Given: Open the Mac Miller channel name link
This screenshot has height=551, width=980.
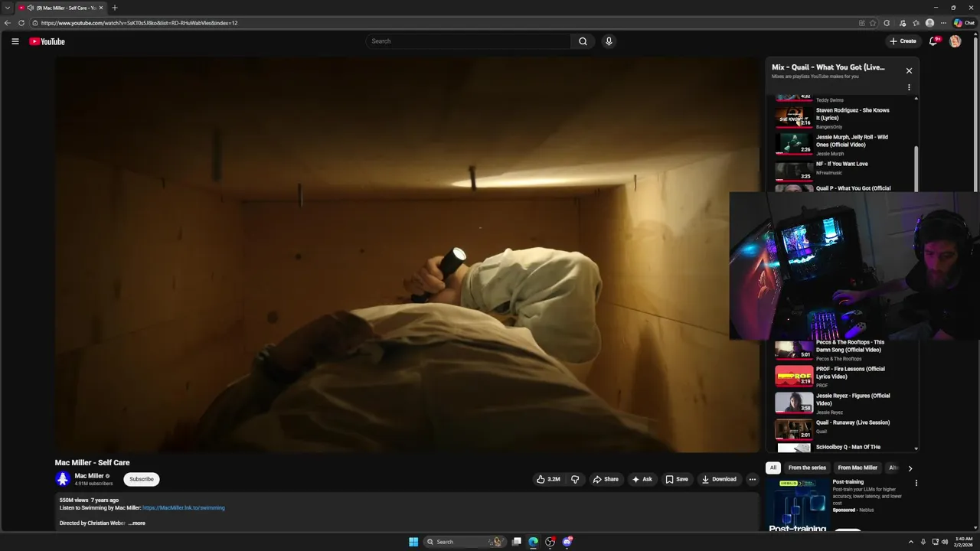Looking at the screenshot, I should (x=89, y=476).
